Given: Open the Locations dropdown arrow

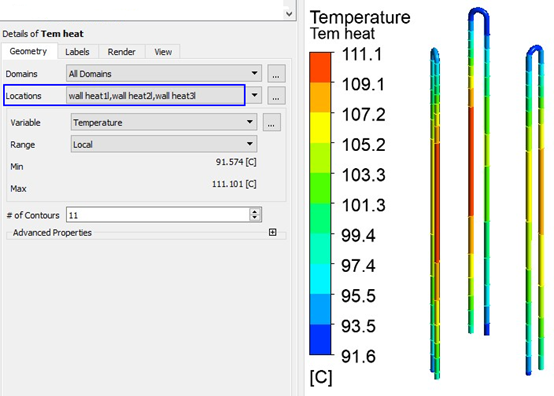Looking at the screenshot, I should coord(254,95).
